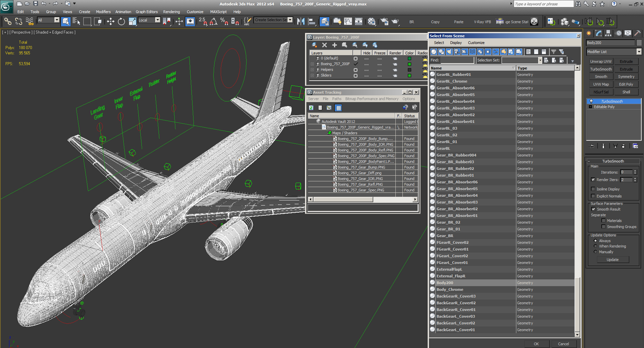Open the Hierarchy panel tab icon
The image size is (644, 348).
click(608, 33)
